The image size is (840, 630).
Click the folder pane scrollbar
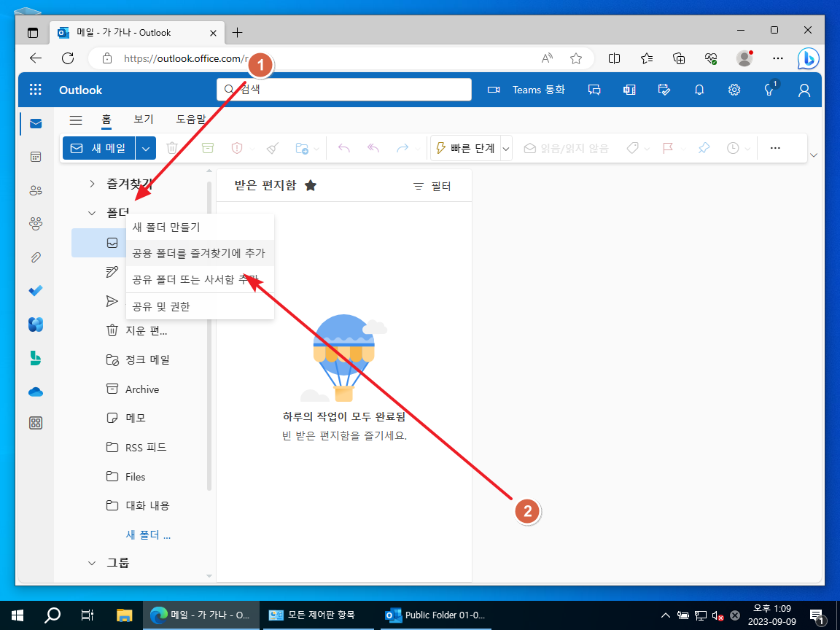(x=209, y=336)
